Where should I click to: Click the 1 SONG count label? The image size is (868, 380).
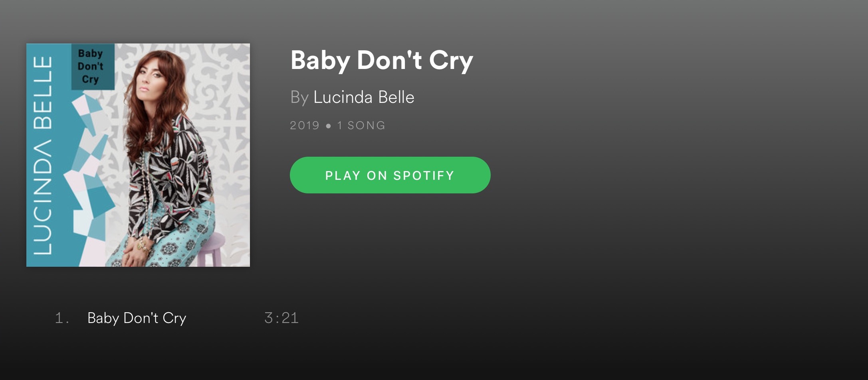point(361,125)
